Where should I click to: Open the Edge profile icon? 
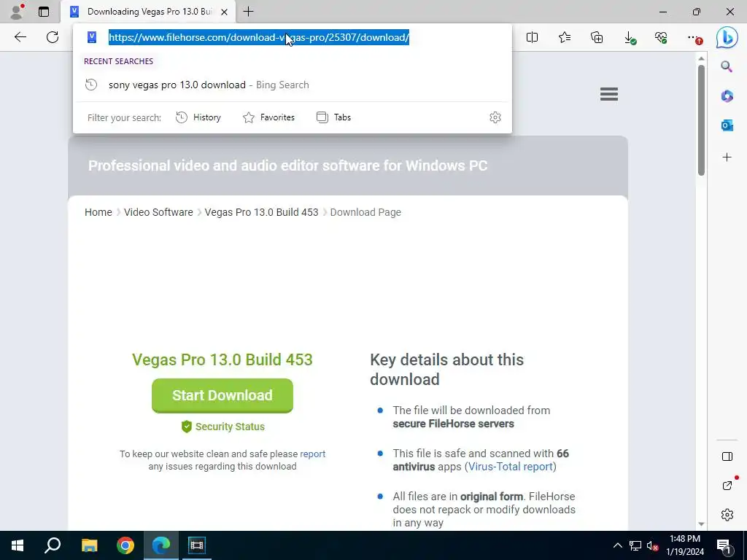coord(17,12)
